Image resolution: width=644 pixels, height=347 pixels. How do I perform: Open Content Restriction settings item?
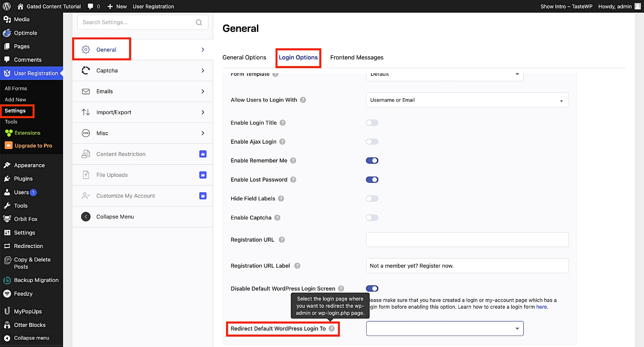[x=143, y=154]
